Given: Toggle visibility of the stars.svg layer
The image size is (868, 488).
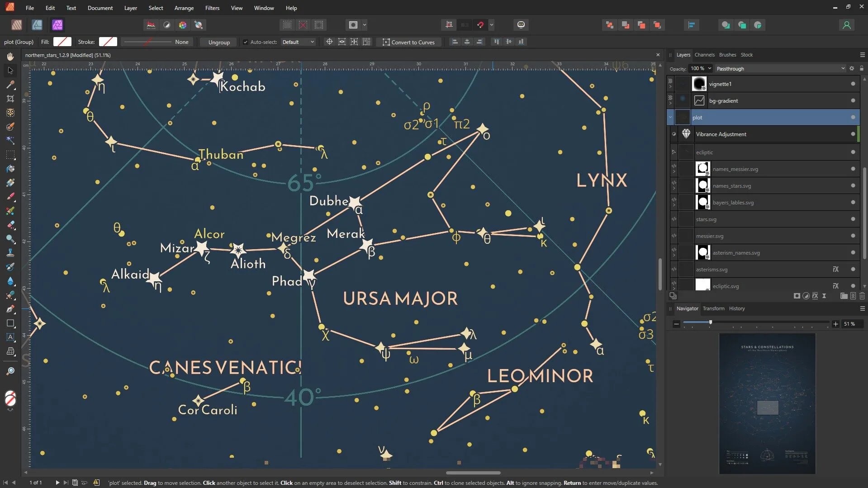Looking at the screenshot, I should (x=852, y=219).
